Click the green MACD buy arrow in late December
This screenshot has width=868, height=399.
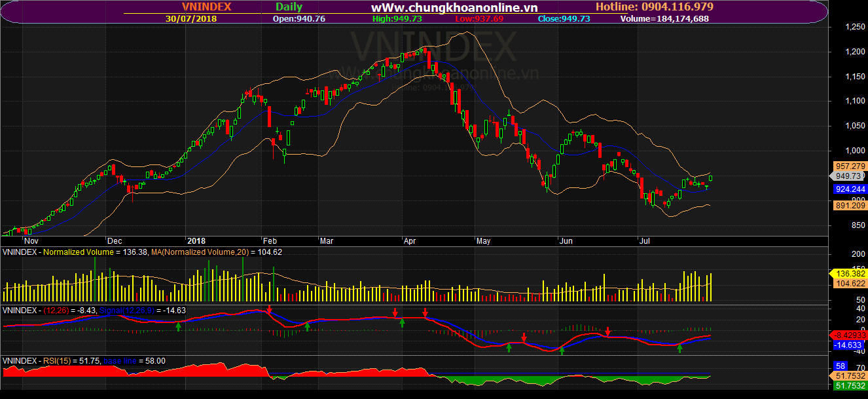tap(178, 326)
